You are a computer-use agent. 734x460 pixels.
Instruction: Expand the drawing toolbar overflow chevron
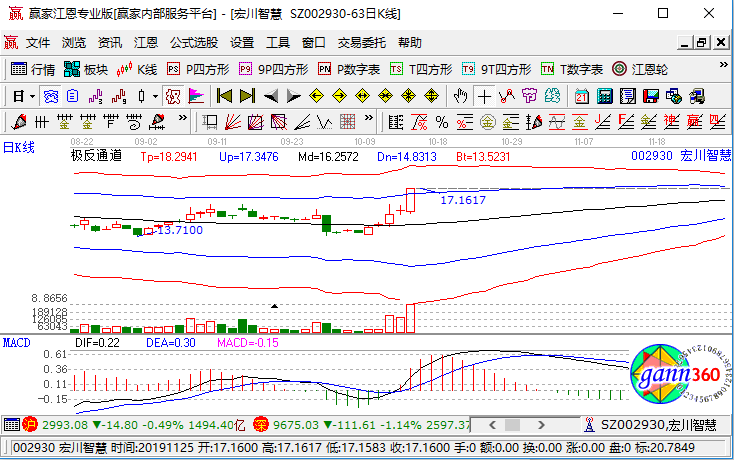(183, 118)
